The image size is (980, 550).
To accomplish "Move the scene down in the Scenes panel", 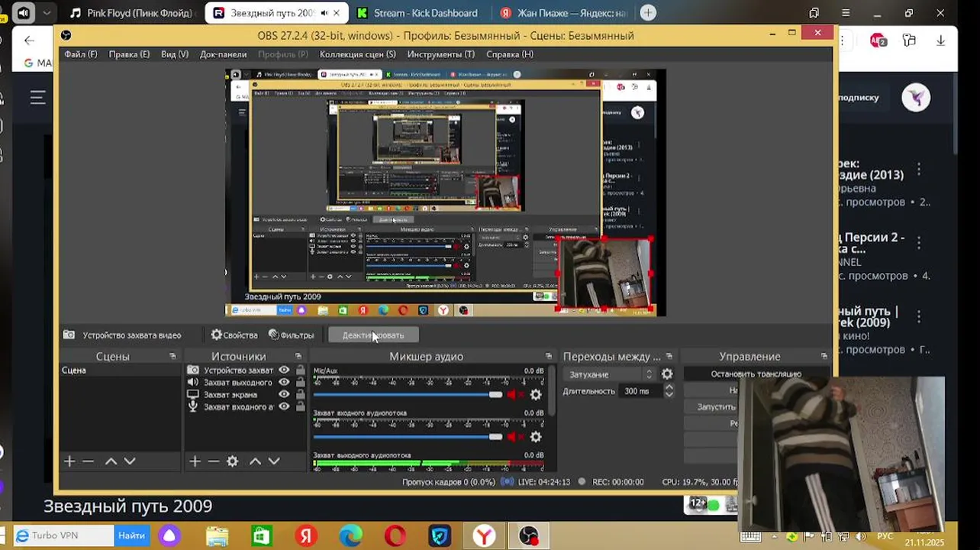I will [x=130, y=461].
